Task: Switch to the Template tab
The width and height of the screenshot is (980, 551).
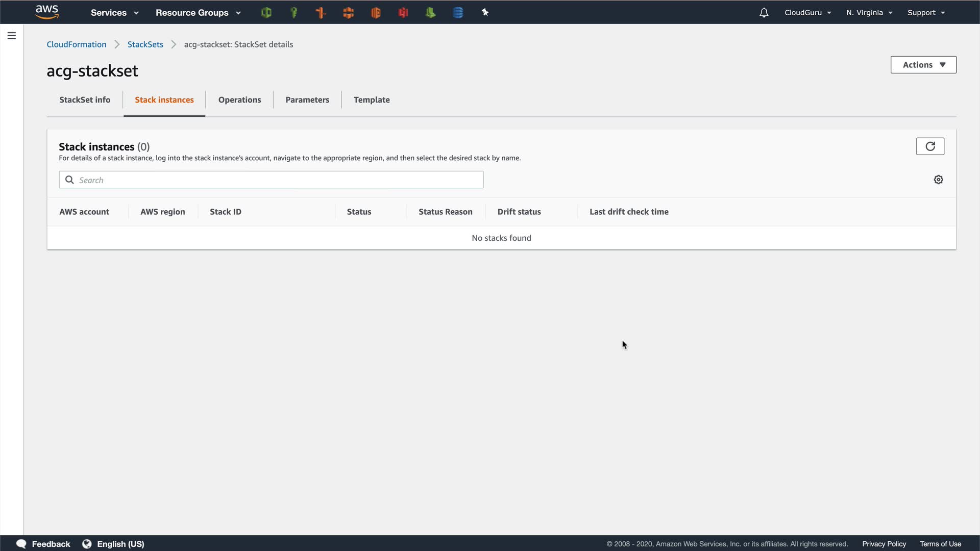Action: tap(371, 100)
